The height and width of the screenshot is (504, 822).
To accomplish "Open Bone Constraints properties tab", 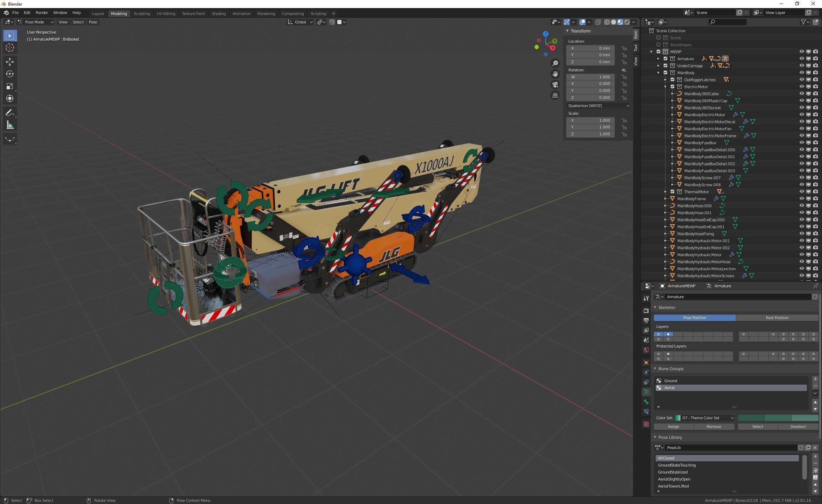I will [646, 412].
